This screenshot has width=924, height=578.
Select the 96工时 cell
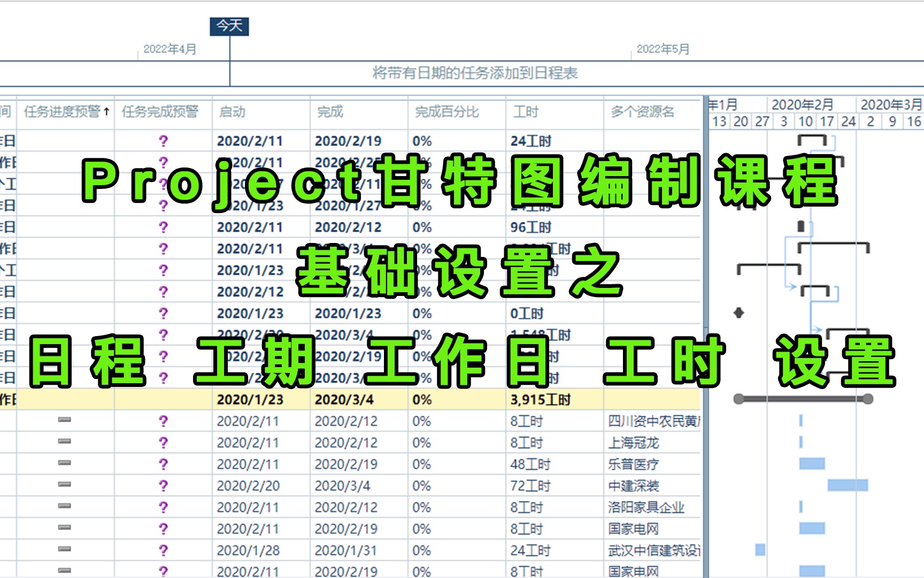[x=555, y=227]
